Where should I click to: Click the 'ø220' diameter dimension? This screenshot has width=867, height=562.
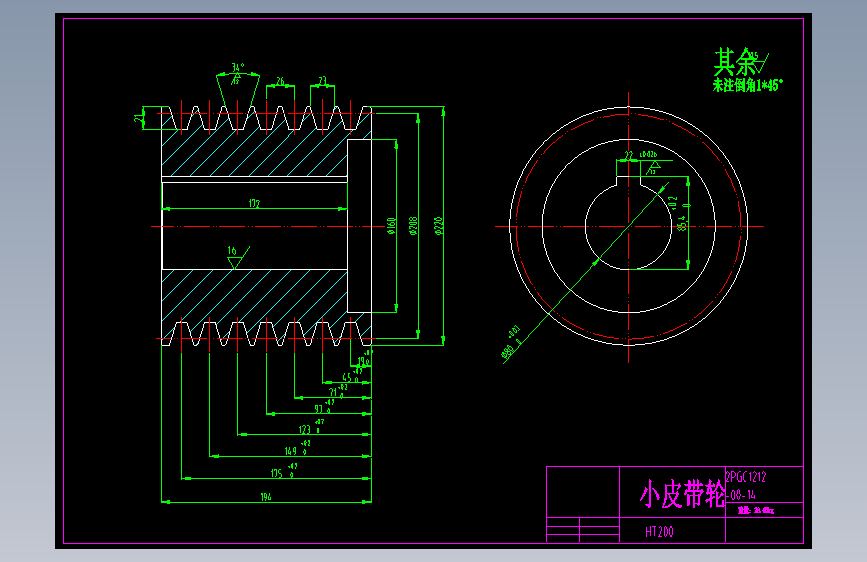click(438, 226)
